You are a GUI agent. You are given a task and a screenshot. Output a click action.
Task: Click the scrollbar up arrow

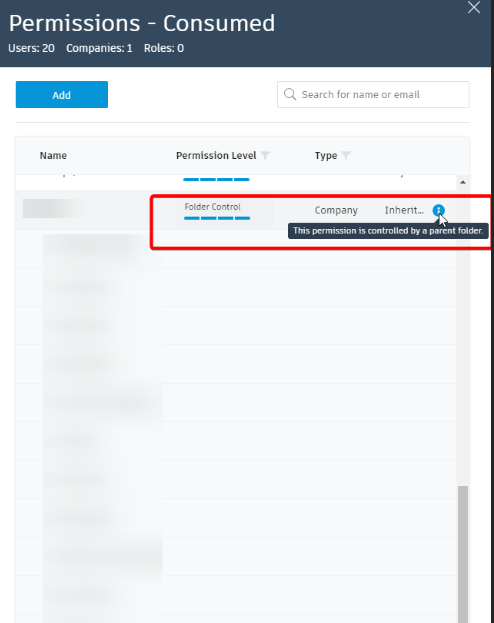463,182
